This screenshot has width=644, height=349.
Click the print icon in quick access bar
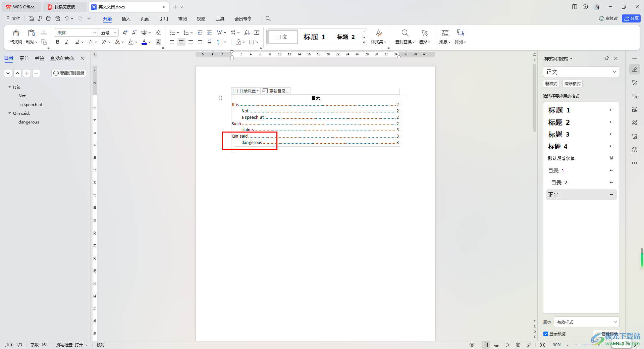click(x=49, y=18)
